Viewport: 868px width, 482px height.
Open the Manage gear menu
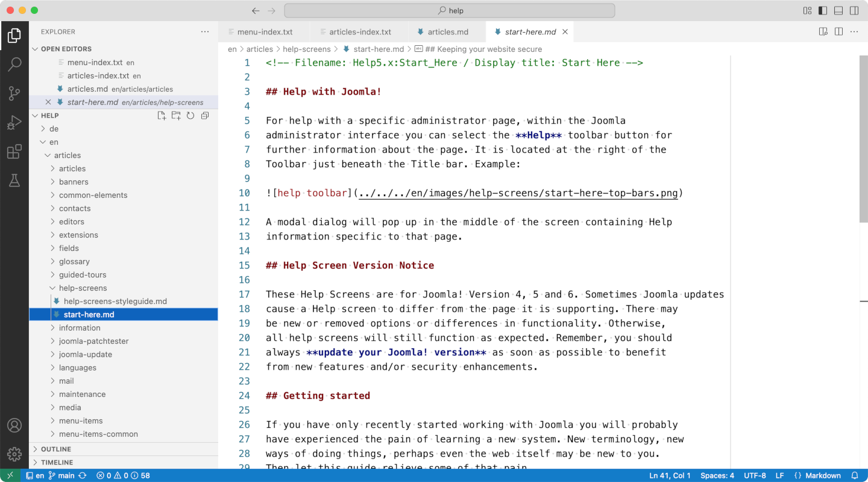point(14,454)
